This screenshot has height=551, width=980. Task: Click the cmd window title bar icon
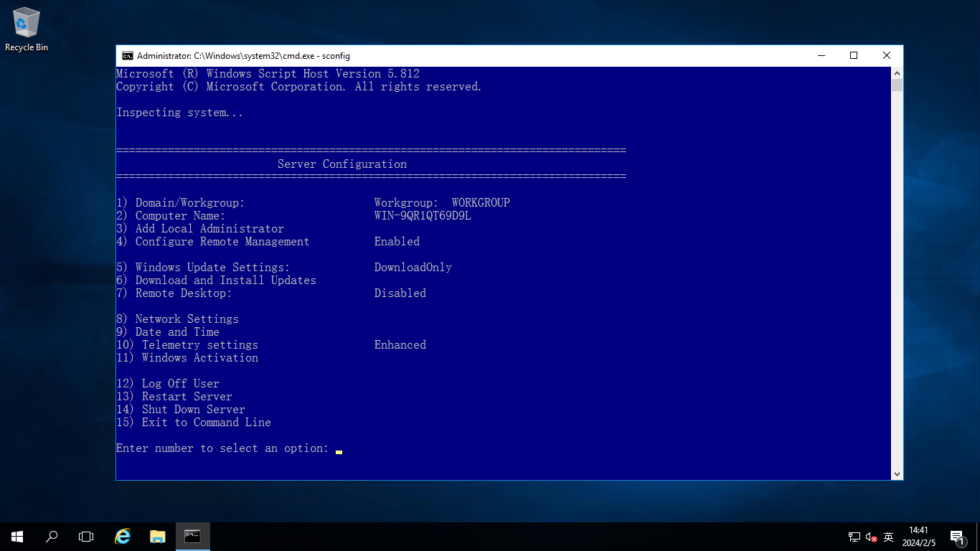(127, 55)
